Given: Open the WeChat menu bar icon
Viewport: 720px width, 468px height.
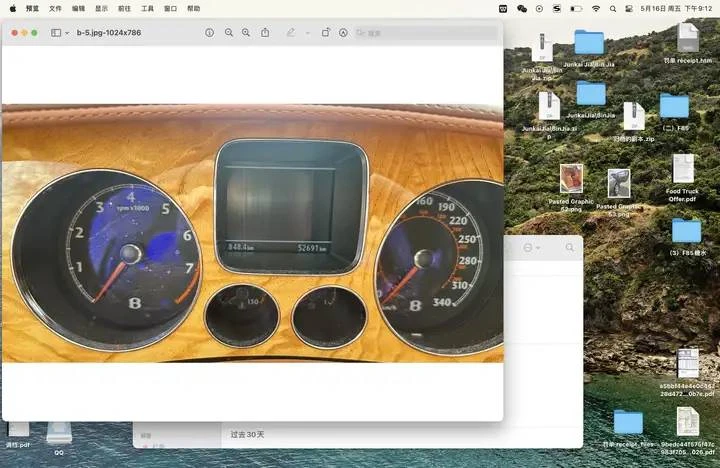Looking at the screenshot, I should [x=522, y=8].
